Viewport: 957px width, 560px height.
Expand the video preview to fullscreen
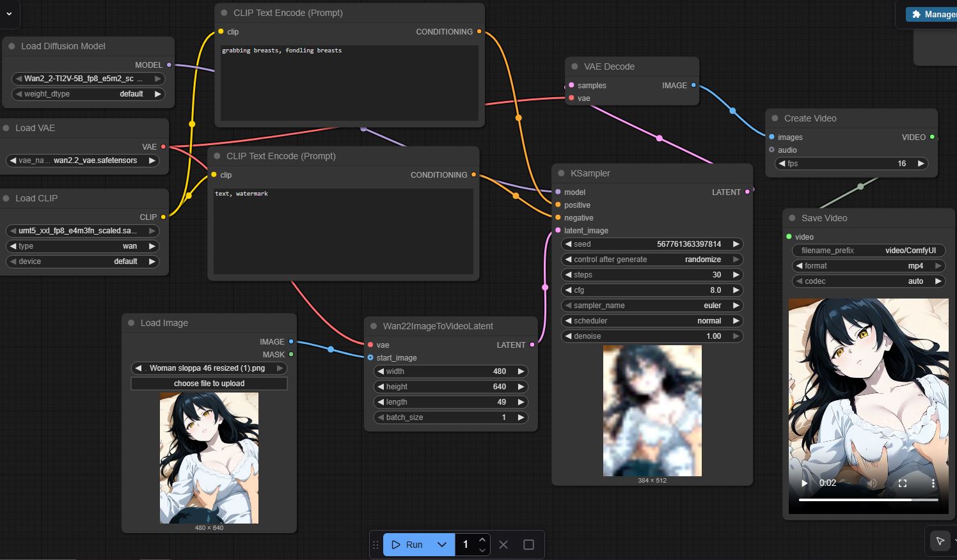(x=903, y=483)
